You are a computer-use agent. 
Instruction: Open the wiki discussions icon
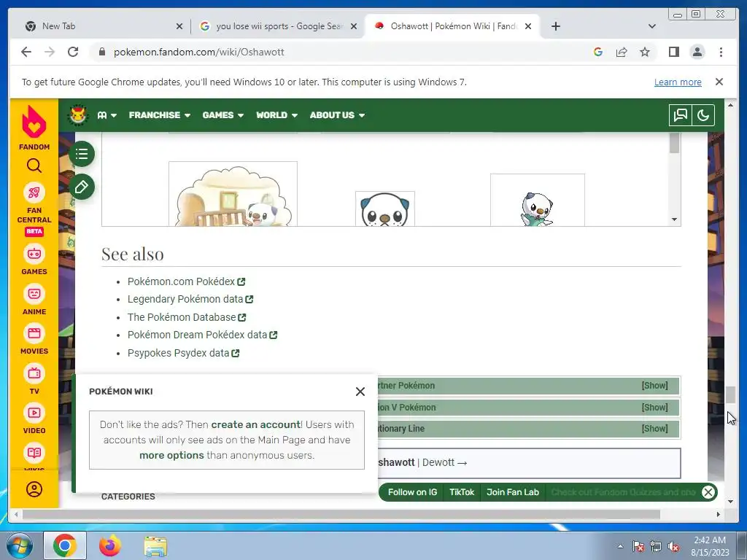click(681, 115)
